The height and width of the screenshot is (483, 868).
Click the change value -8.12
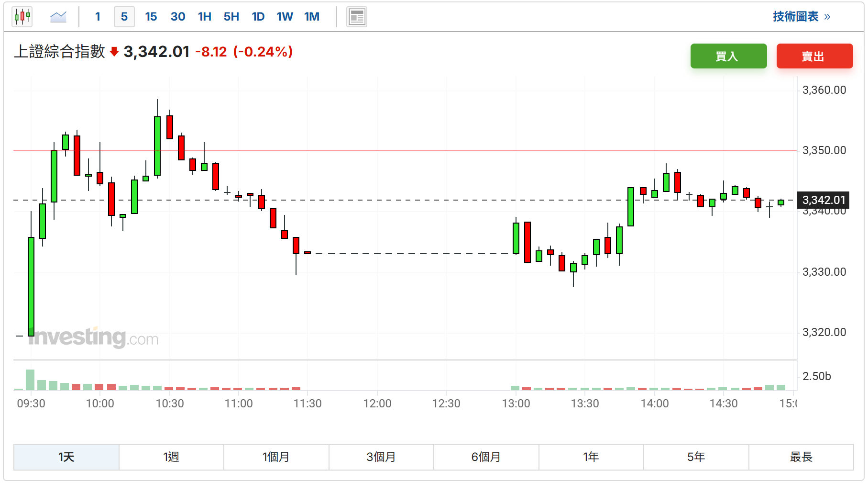point(211,52)
